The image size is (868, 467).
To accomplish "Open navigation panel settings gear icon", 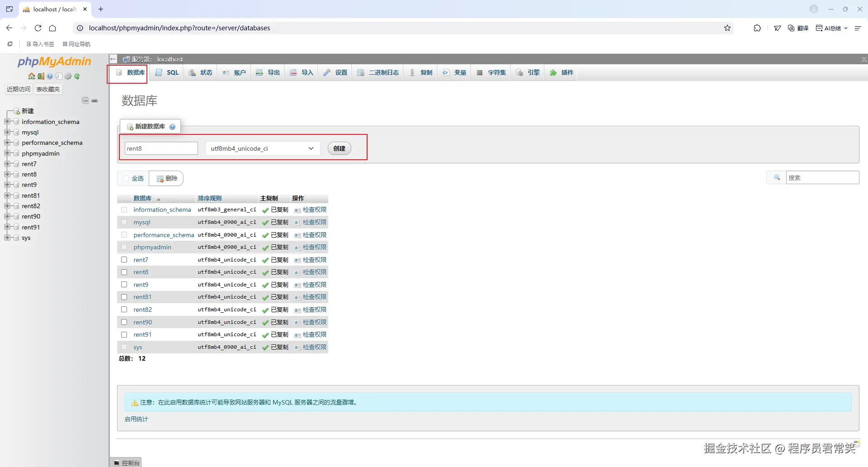I will click(68, 76).
